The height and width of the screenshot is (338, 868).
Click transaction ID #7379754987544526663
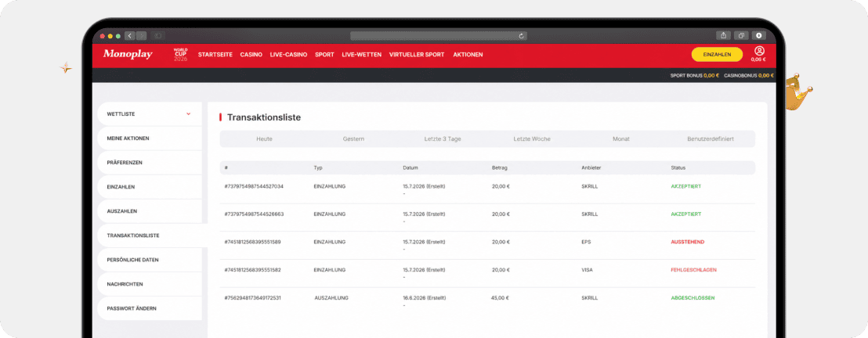(254, 214)
